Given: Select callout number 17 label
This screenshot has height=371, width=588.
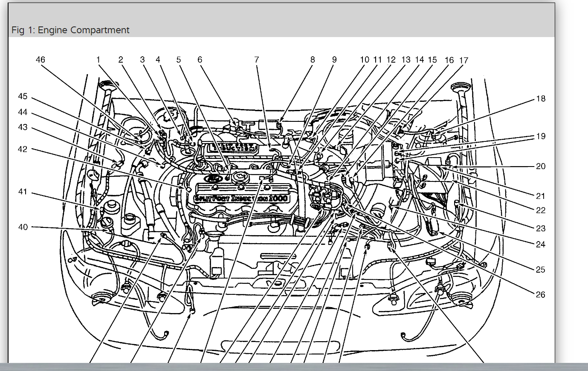Looking at the screenshot, I should [463, 60].
